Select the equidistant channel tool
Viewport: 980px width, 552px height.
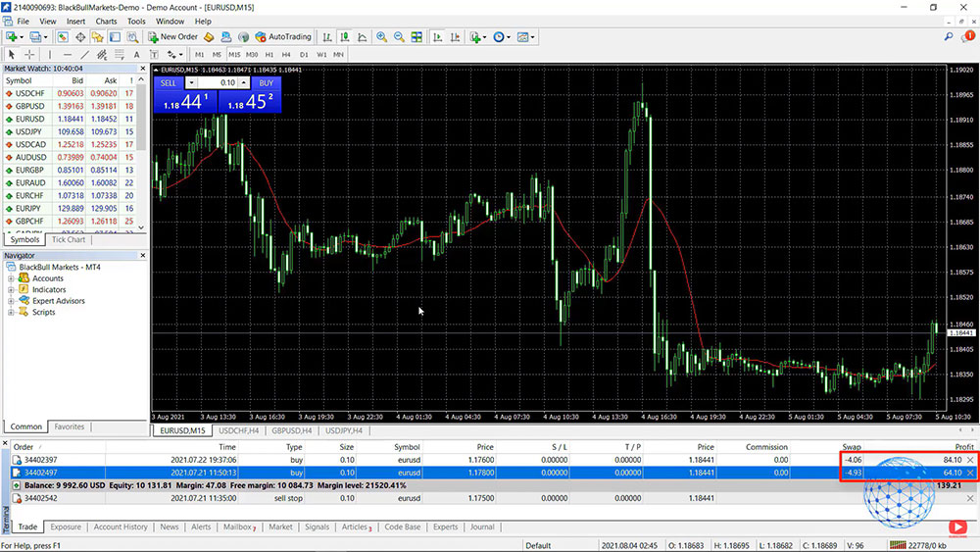pyautogui.click(x=102, y=54)
